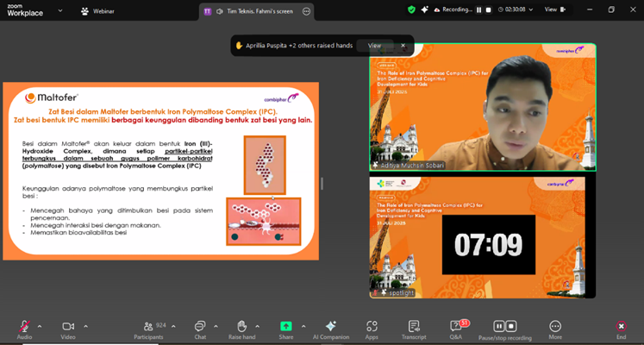This screenshot has width=644, height=345.
Task: Click the 07:09 countdown timer display
Action: (x=488, y=245)
